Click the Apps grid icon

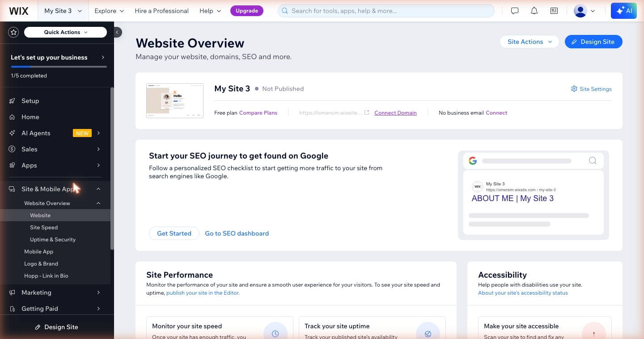(x=13, y=165)
